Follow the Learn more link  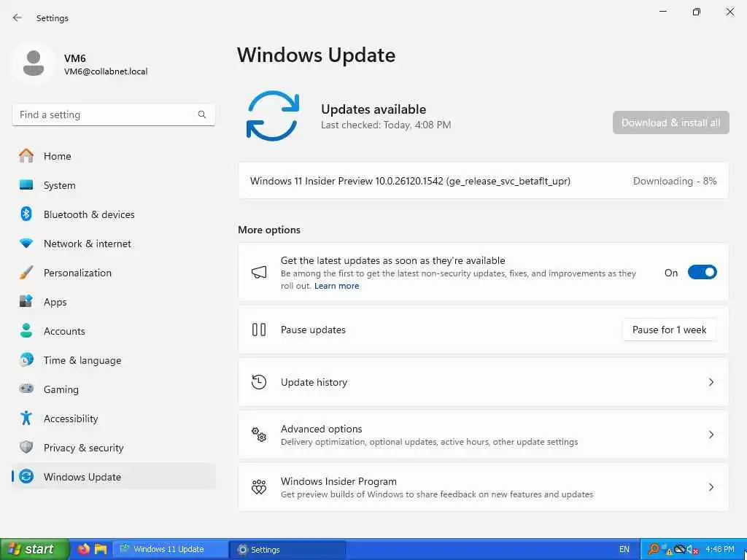(x=337, y=286)
